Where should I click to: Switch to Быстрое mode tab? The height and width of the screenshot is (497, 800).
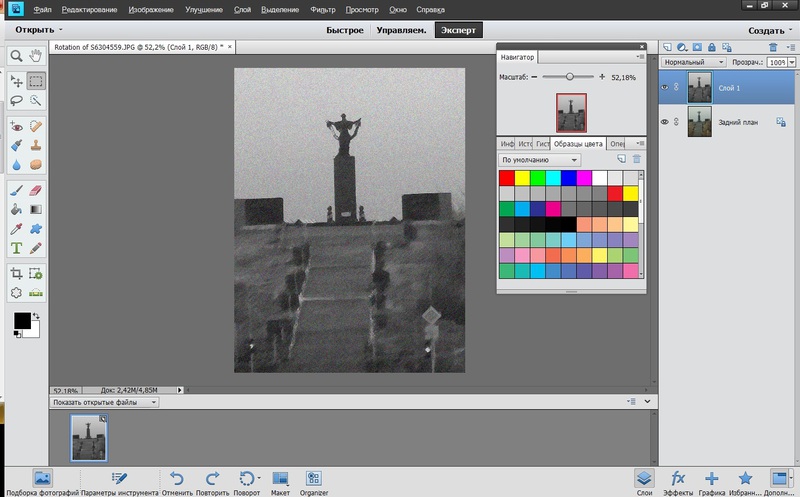[x=345, y=30]
